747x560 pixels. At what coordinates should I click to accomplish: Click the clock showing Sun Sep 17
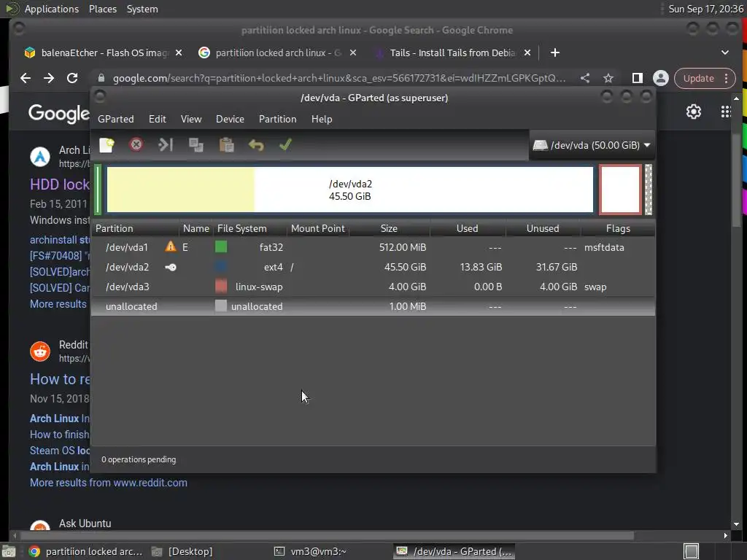[705, 9]
